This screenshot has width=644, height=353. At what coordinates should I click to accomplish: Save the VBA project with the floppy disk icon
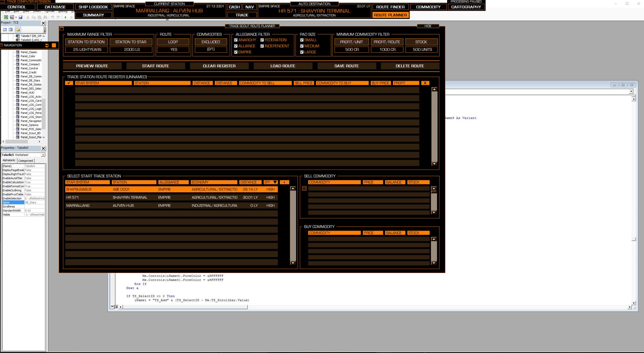pyautogui.click(x=20, y=17)
